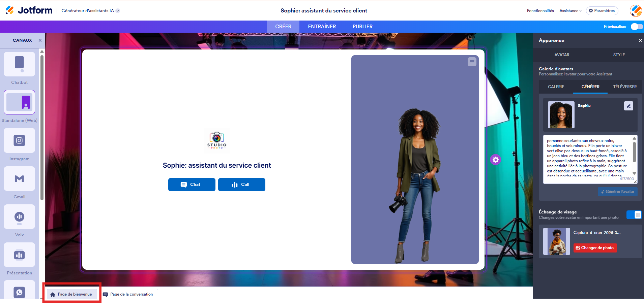Click the Capture_d_cran file name
This screenshot has width=644, height=303.
pyautogui.click(x=597, y=233)
